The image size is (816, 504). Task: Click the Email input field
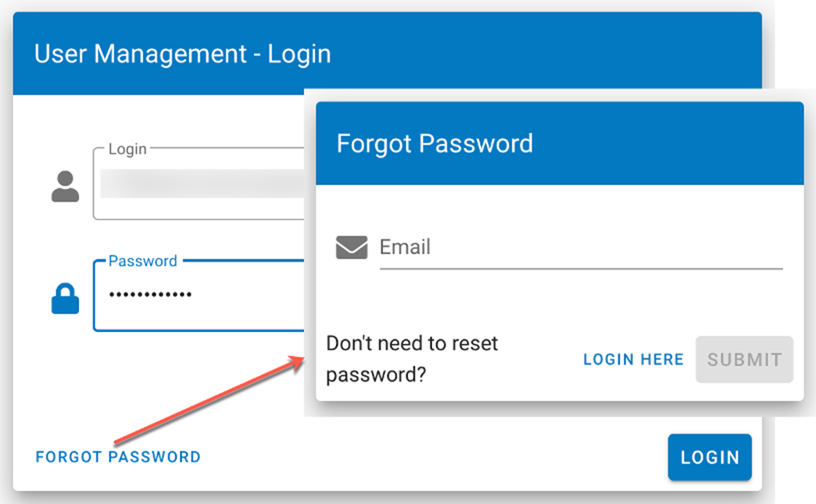pyautogui.click(x=580, y=248)
